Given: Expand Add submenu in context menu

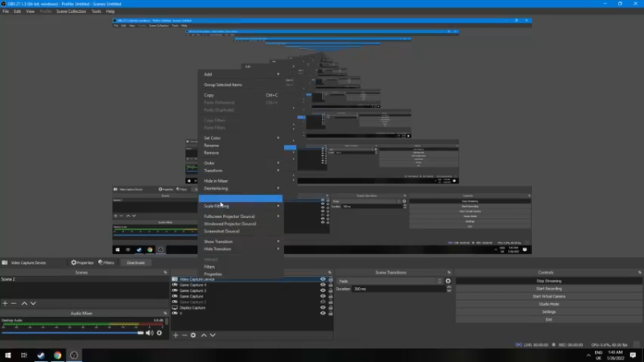Looking at the screenshot, I should coord(241,74).
